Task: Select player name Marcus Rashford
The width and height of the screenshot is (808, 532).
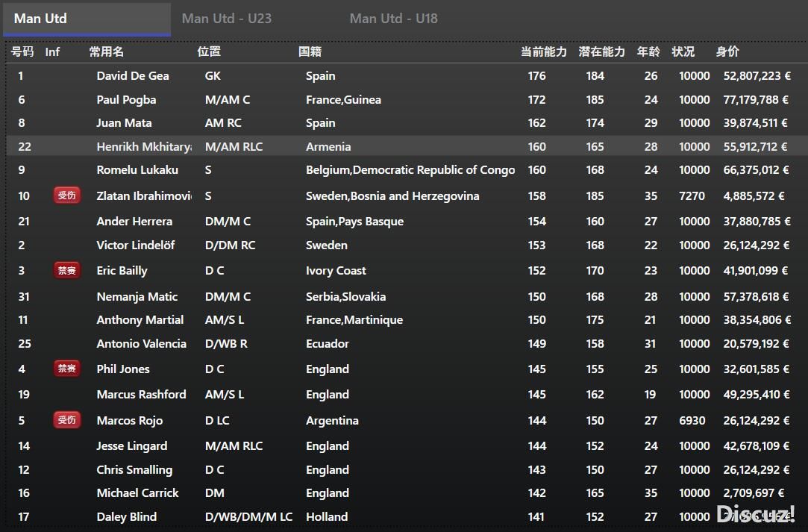Action: coord(142,395)
